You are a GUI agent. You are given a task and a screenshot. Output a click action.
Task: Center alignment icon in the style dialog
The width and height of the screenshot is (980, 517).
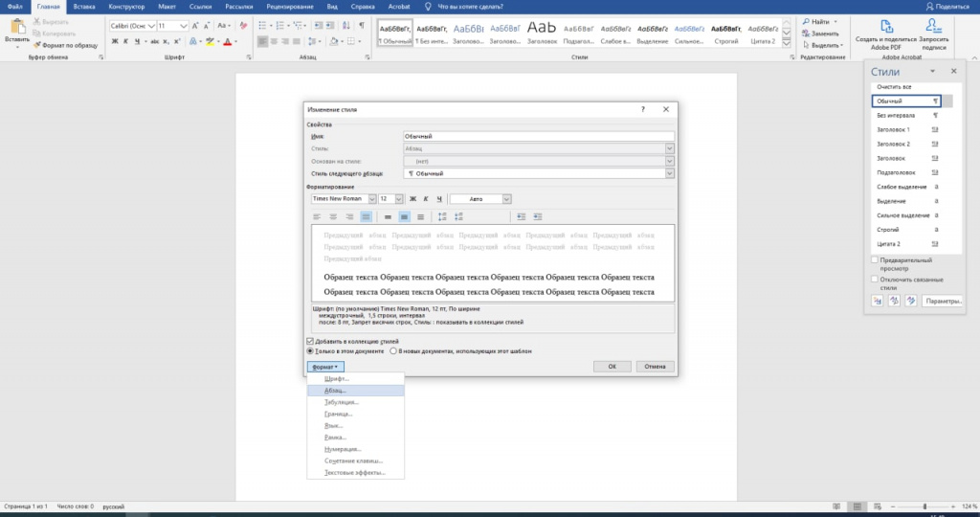click(x=333, y=217)
